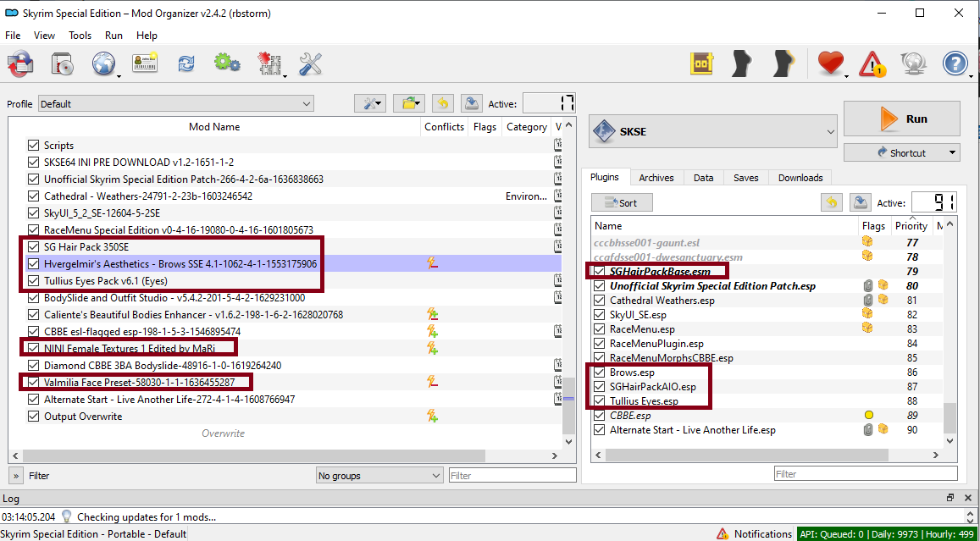Disable Brows.esp plugin checkbox

pos(600,373)
